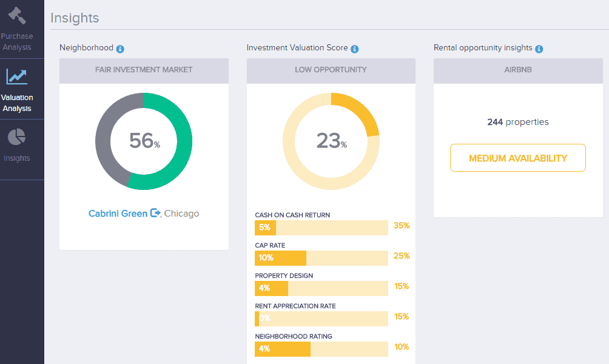Switch to Valuation Analysis sidebar tab
Screen dimensions: 609x364
click(x=17, y=103)
